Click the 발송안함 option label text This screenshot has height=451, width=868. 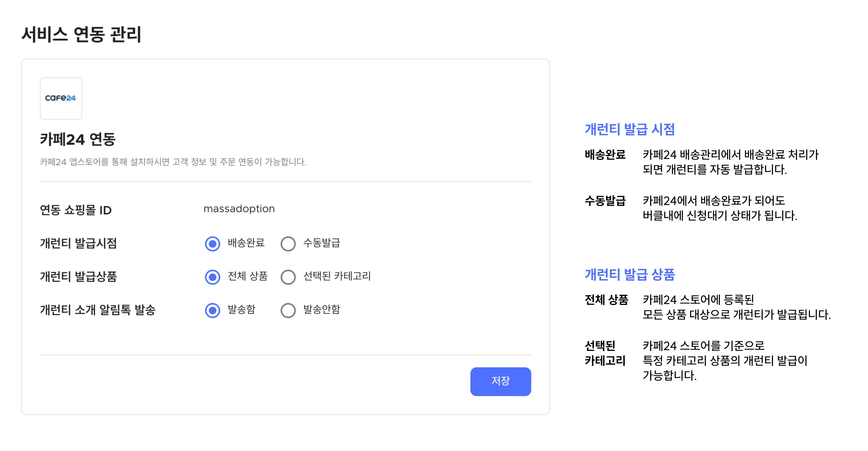322,309
